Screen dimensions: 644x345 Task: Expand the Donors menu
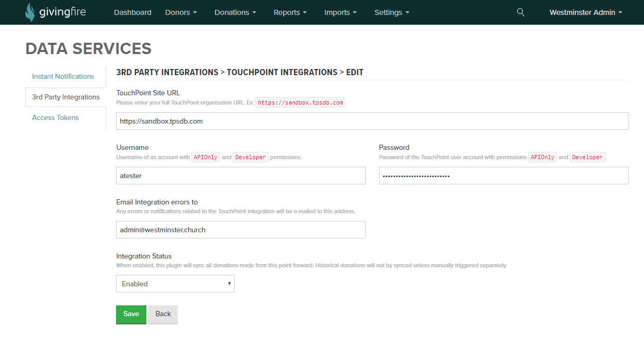coord(181,12)
